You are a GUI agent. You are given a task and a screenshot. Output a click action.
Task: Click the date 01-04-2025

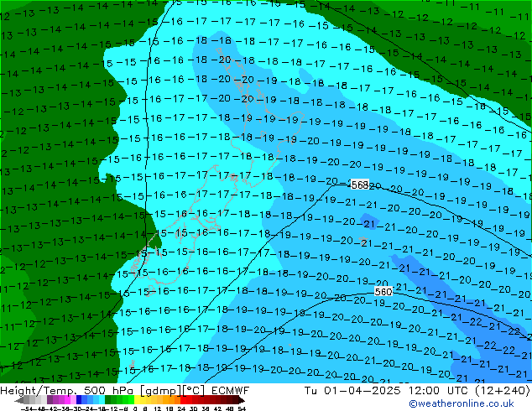click(x=362, y=391)
